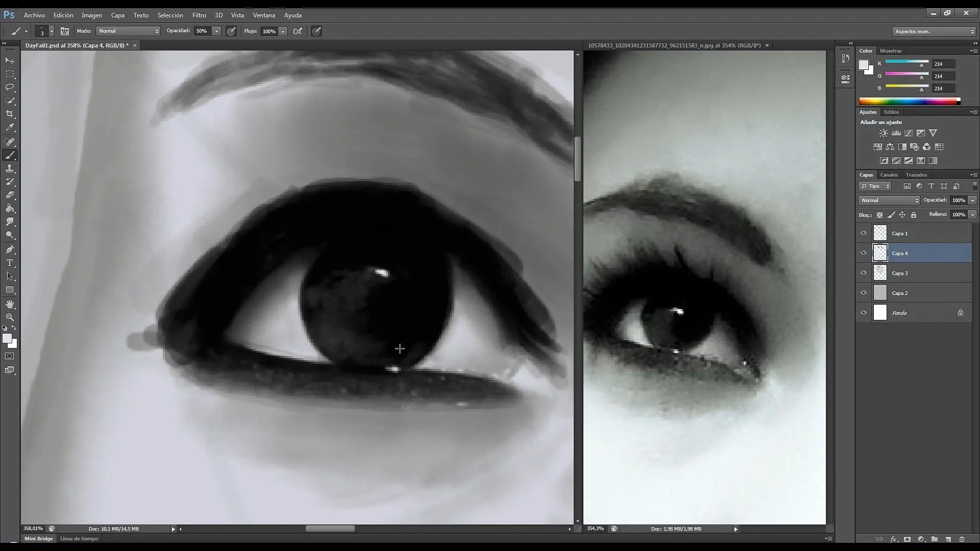Open the Flujo dropdown arrow
This screenshot has width=980, height=551.
click(x=283, y=31)
